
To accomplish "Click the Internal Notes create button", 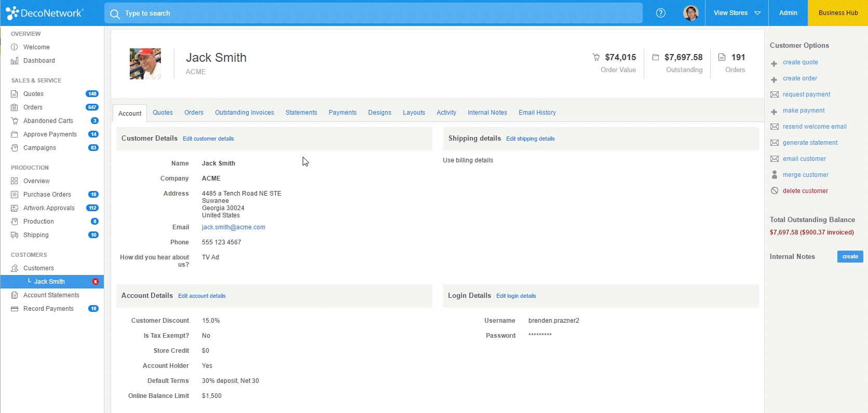I will coord(849,257).
